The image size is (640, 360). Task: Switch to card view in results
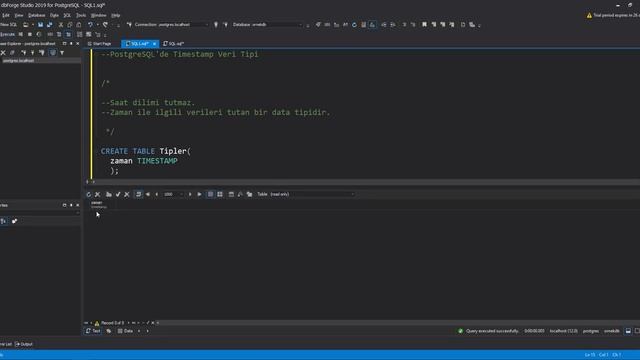(220, 195)
